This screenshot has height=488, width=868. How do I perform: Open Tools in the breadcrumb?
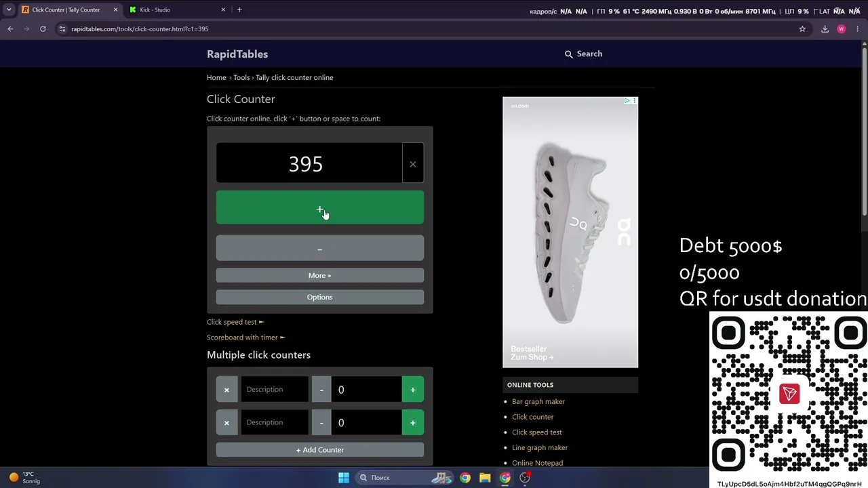[x=241, y=77]
